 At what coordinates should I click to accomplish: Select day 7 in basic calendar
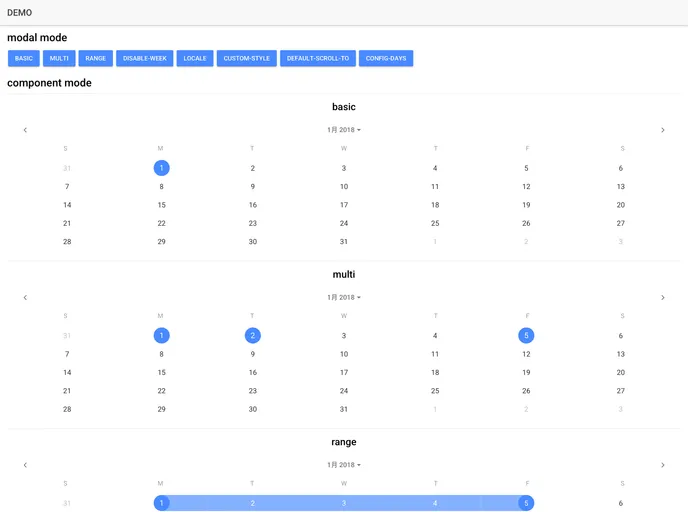click(x=67, y=186)
